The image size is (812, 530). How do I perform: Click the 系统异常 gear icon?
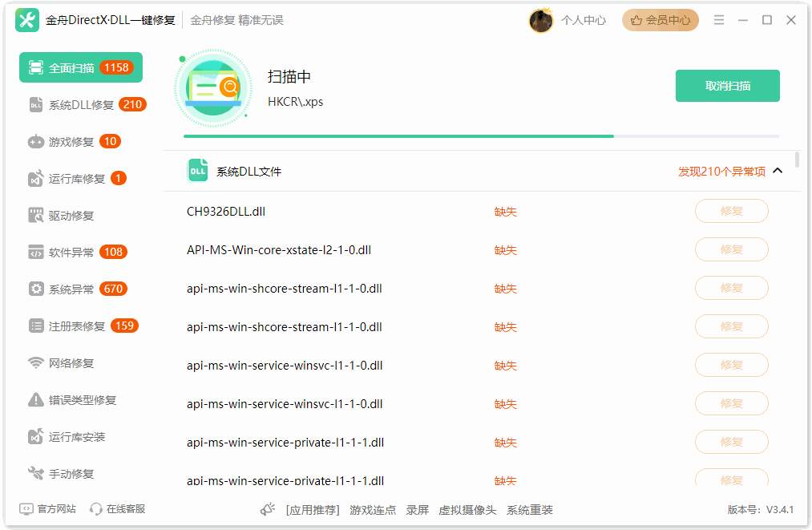36,289
